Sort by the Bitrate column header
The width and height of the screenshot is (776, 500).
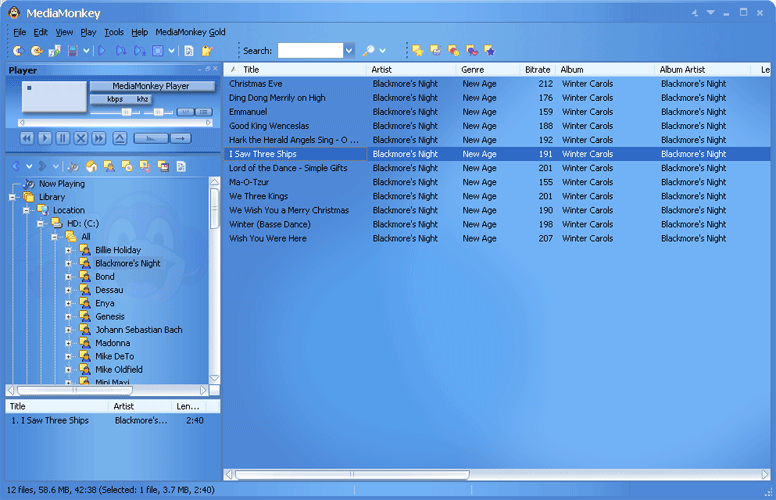(537, 70)
